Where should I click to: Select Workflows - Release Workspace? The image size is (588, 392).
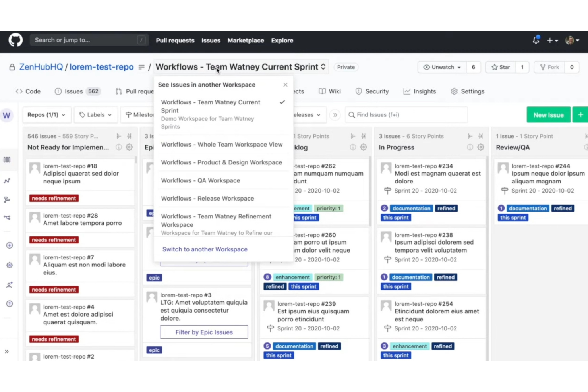coord(222,198)
